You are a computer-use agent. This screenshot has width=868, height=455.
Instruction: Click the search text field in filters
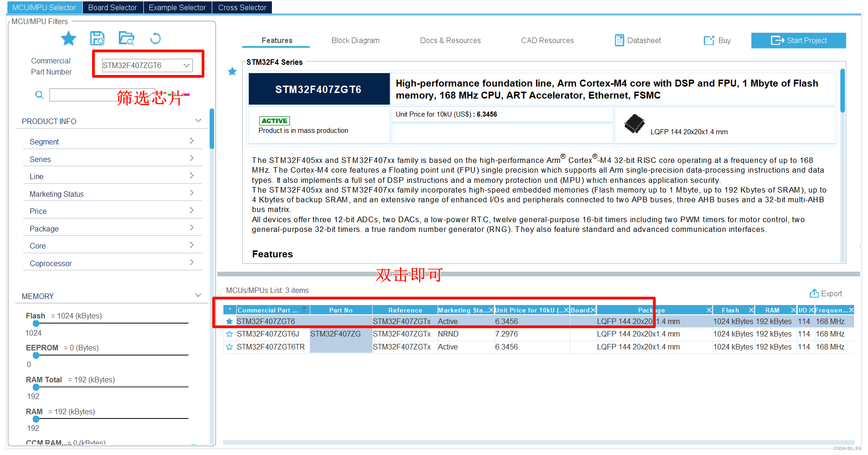point(102,95)
